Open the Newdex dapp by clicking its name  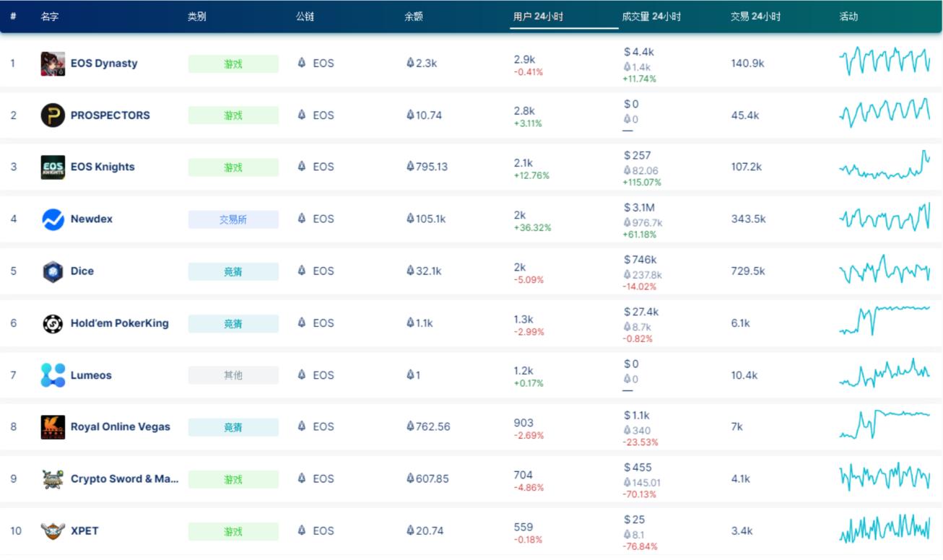pos(92,219)
